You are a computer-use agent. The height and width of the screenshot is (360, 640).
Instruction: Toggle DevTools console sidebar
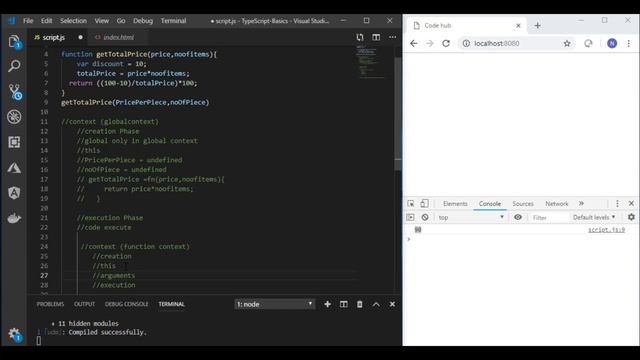410,217
